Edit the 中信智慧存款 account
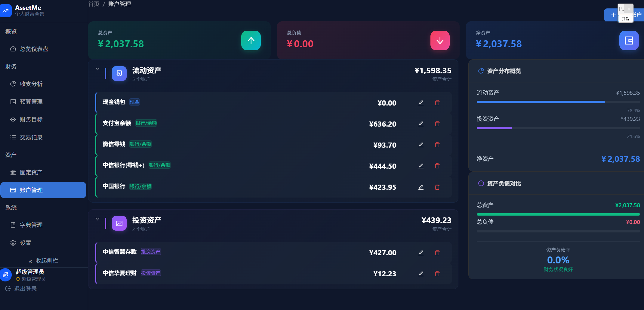Image resolution: width=644 pixels, height=310 pixels. (x=421, y=253)
